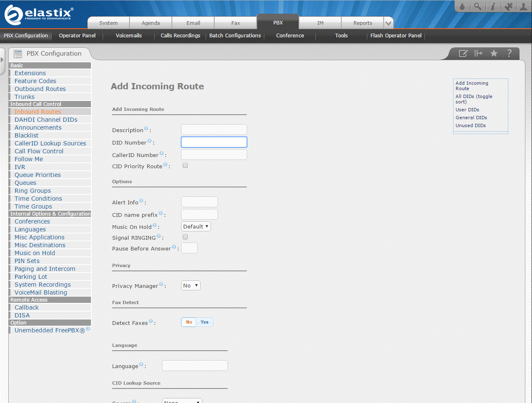Screen dimensions: 532x403
Task: Show help icon beside Detect Faxes
Action: 151,322
